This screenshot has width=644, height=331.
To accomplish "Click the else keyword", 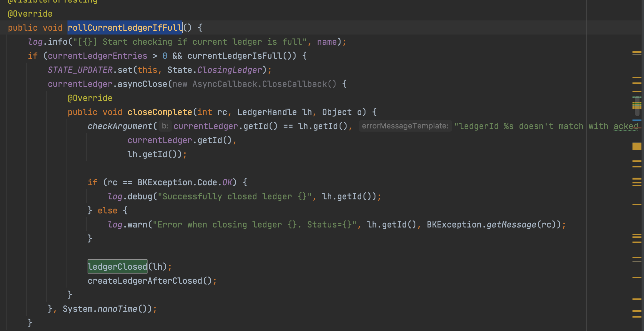I will click(107, 211).
